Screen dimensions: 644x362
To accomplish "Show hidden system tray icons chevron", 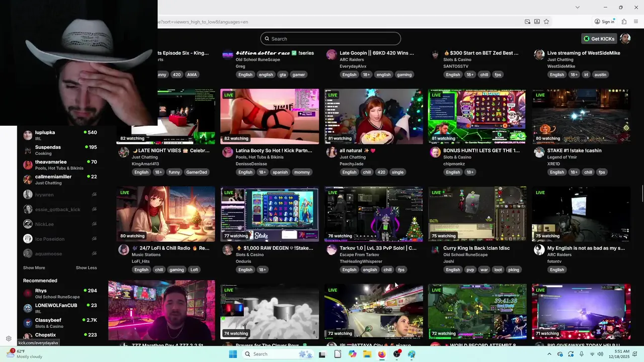I will [x=549, y=354].
